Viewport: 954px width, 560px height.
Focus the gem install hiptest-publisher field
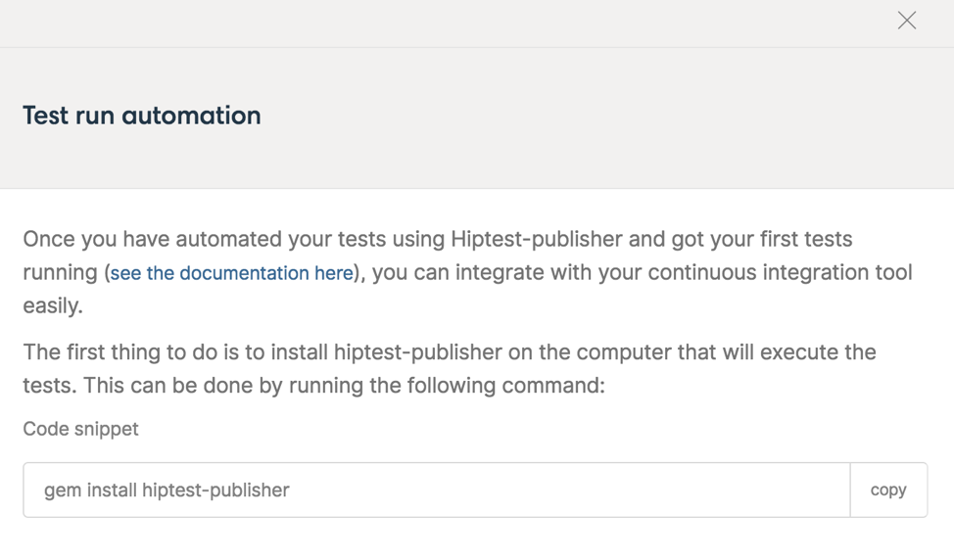click(437, 490)
